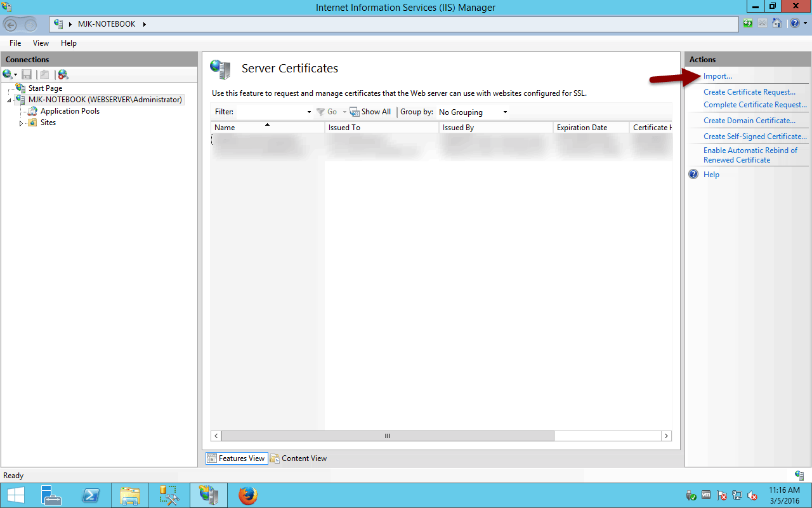Open the dropdown arrow beside toolbar Help
This screenshot has width=812, height=508.
(806, 24)
